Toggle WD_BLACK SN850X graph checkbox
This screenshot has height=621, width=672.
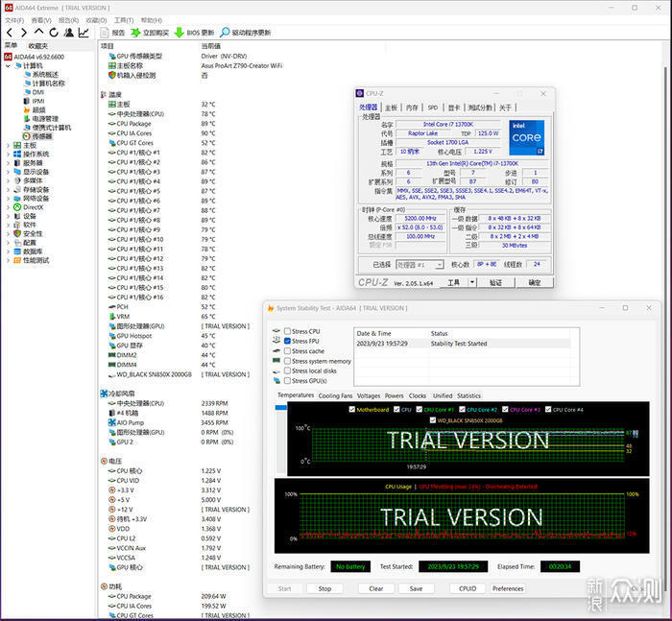coord(433,420)
